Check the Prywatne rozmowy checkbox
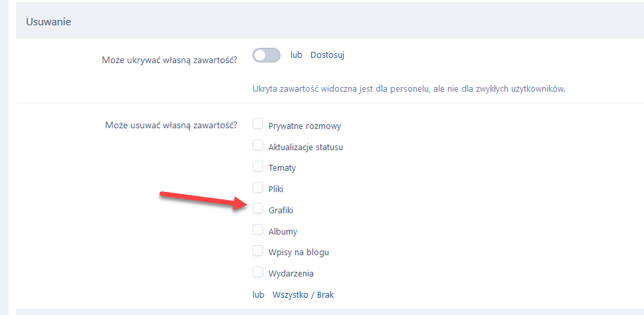 point(258,124)
